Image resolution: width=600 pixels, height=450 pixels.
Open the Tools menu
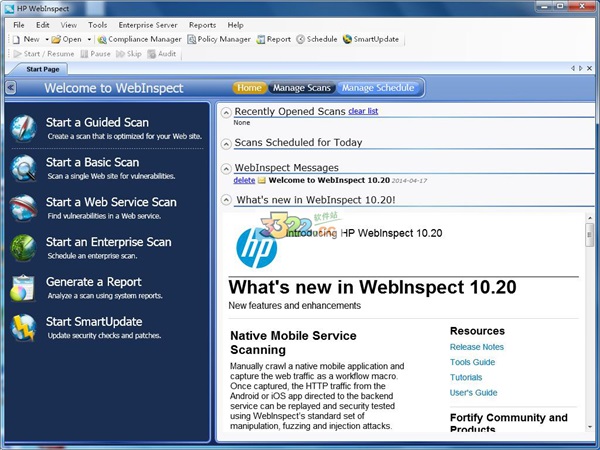[98, 25]
